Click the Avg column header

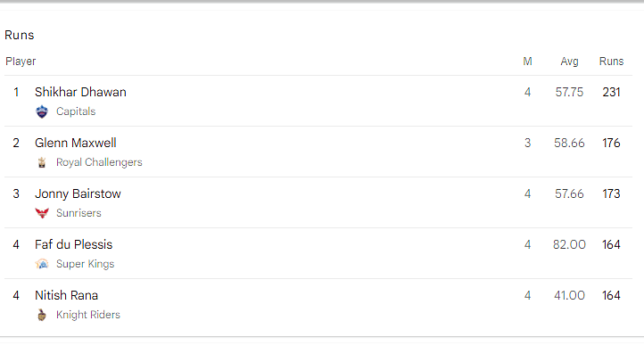pos(569,62)
